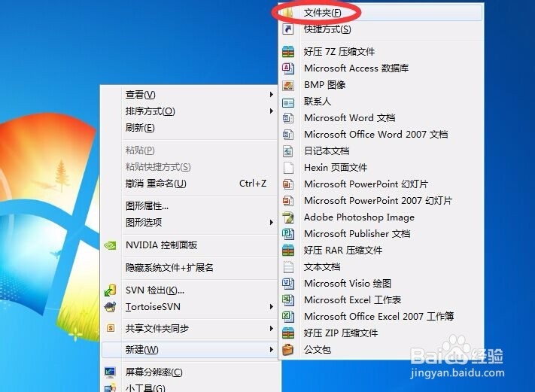Select 快捷方式(S) in the New submenu
Image resolution: width=535 pixels, height=392 pixels.
[381, 29]
